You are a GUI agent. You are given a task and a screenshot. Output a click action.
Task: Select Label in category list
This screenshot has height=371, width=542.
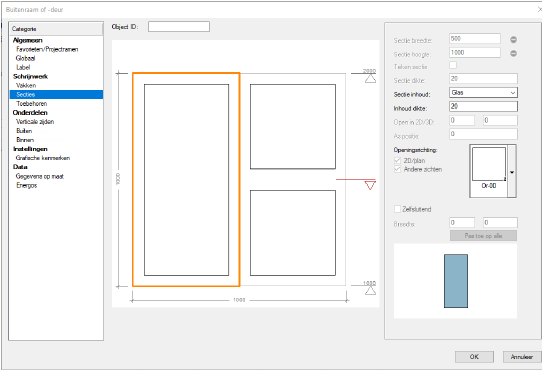tap(23, 67)
